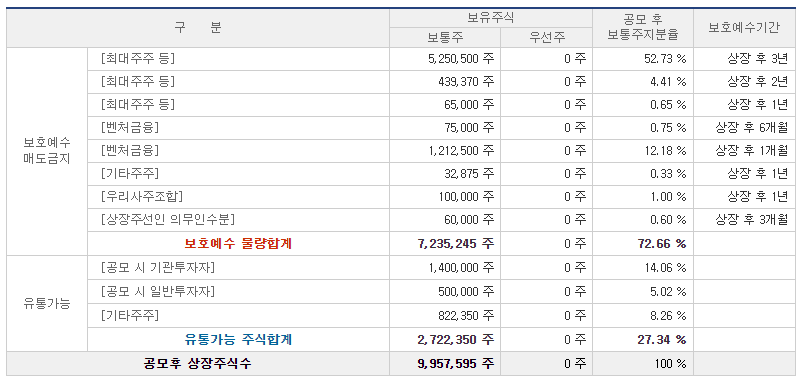Select the 100,000 주 cell
This screenshot has width=800, height=380.
coord(467,196)
